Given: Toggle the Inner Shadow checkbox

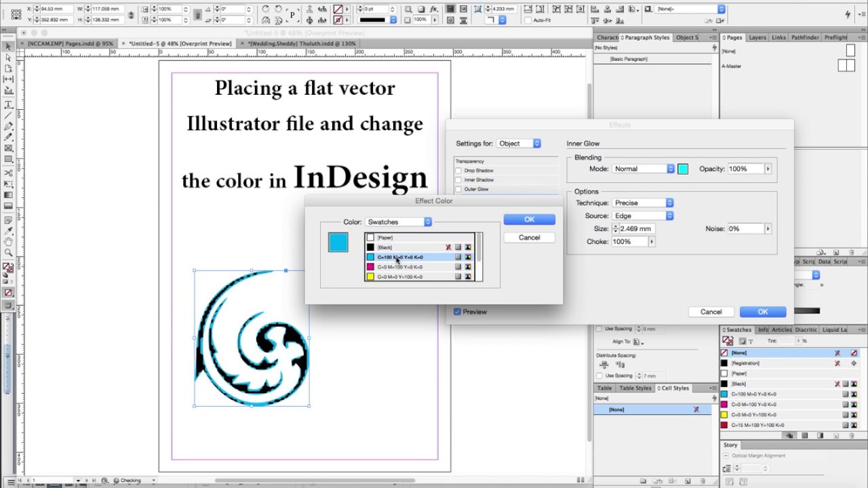Looking at the screenshot, I should pos(459,180).
